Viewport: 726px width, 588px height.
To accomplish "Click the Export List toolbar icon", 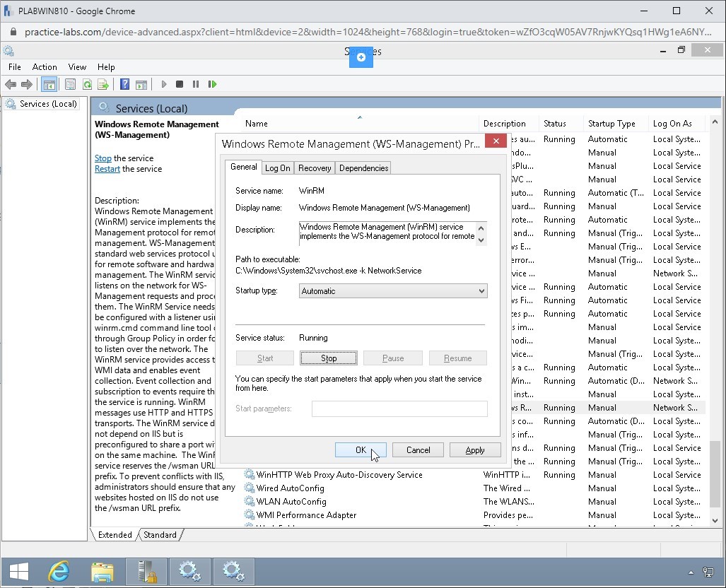I will click(x=103, y=84).
